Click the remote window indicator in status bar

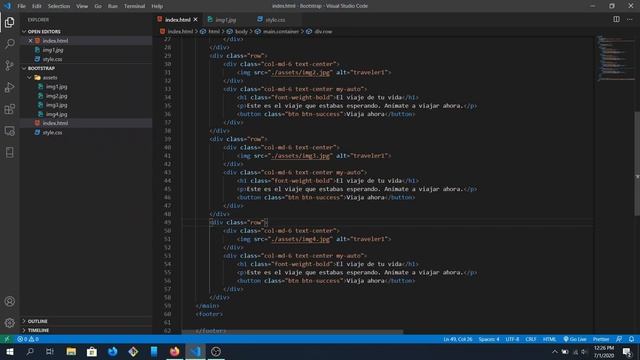tap(7, 339)
